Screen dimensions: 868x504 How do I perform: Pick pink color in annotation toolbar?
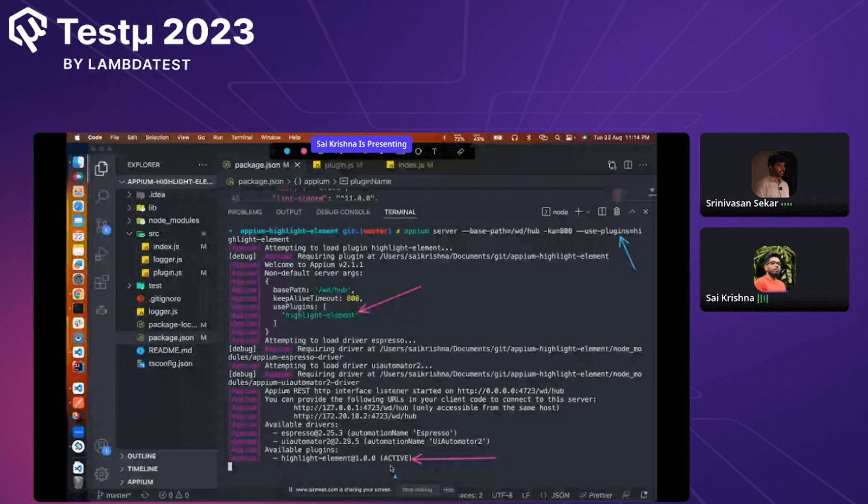pyautogui.click(x=304, y=151)
